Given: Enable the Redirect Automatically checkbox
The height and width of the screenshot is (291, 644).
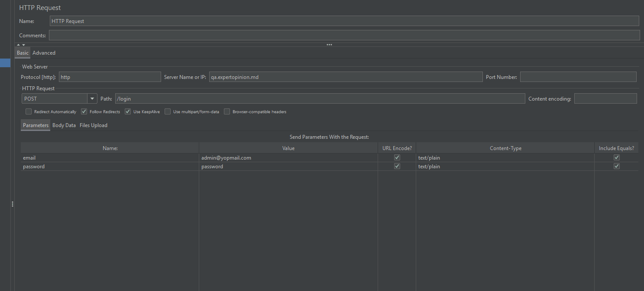Looking at the screenshot, I should pos(29,111).
